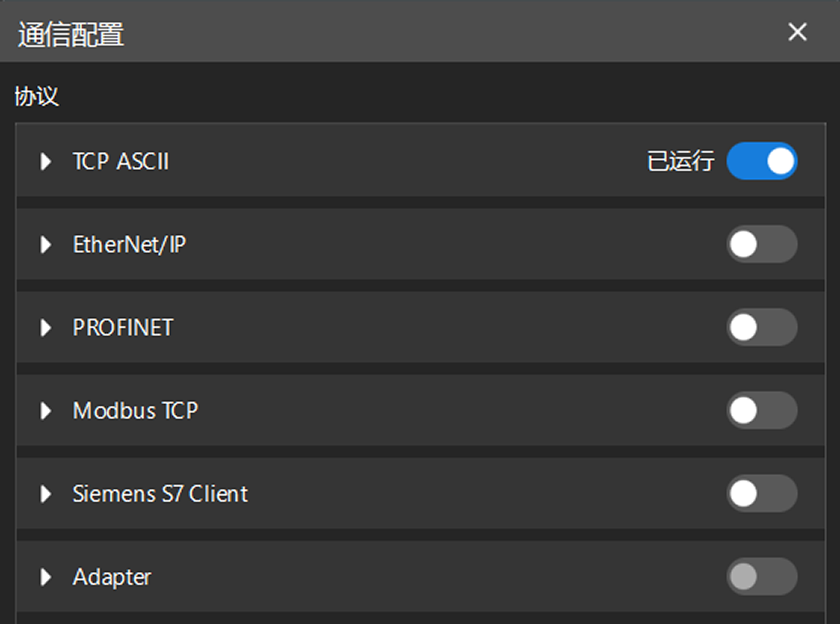Expand the TCP ASCII disclosure triangle
This screenshot has height=624, width=840.
point(46,161)
